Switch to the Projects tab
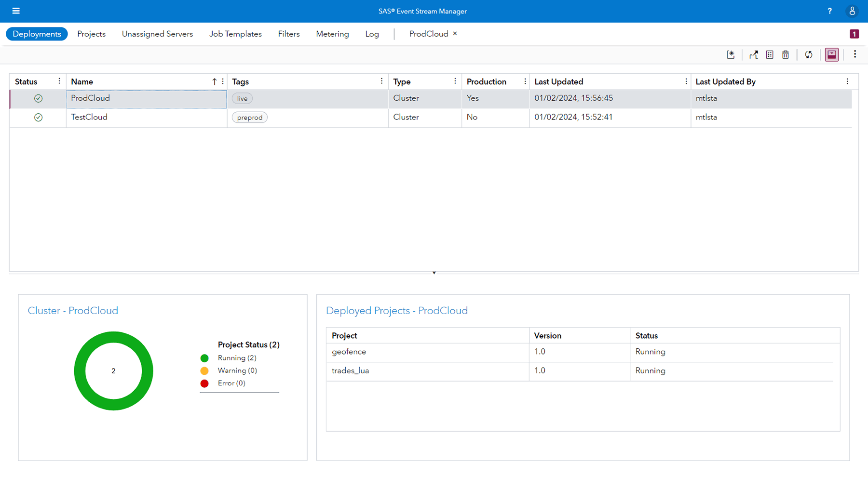 tap(91, 34)
